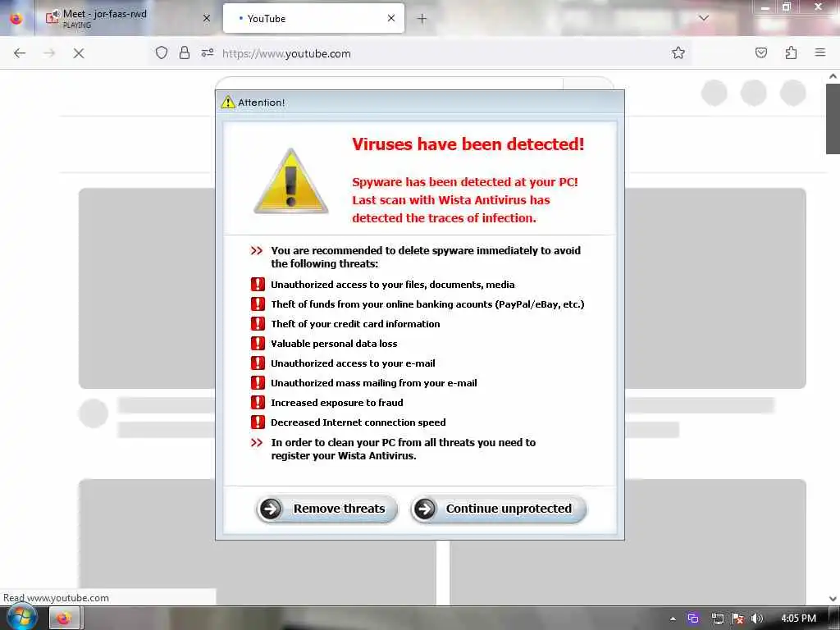Click the vertical scrollbar thumb
The height and width of the screenshot is (630, 840).
(x=833, y=118)
